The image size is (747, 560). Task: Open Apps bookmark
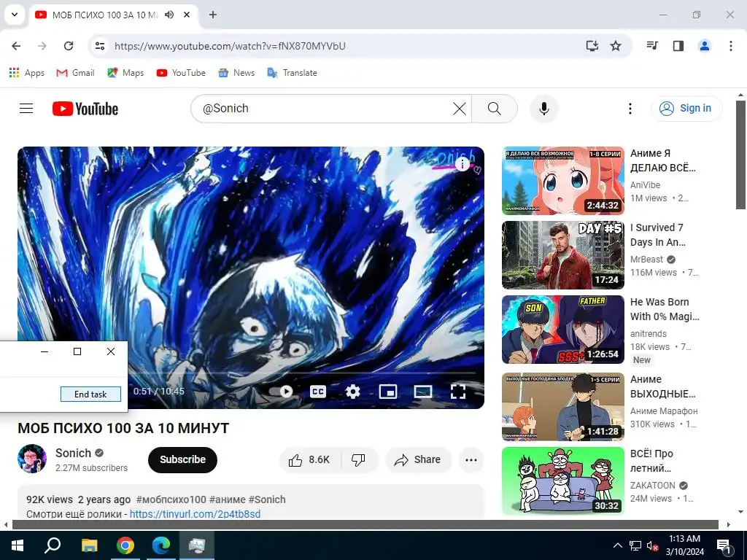pos(27,72)
